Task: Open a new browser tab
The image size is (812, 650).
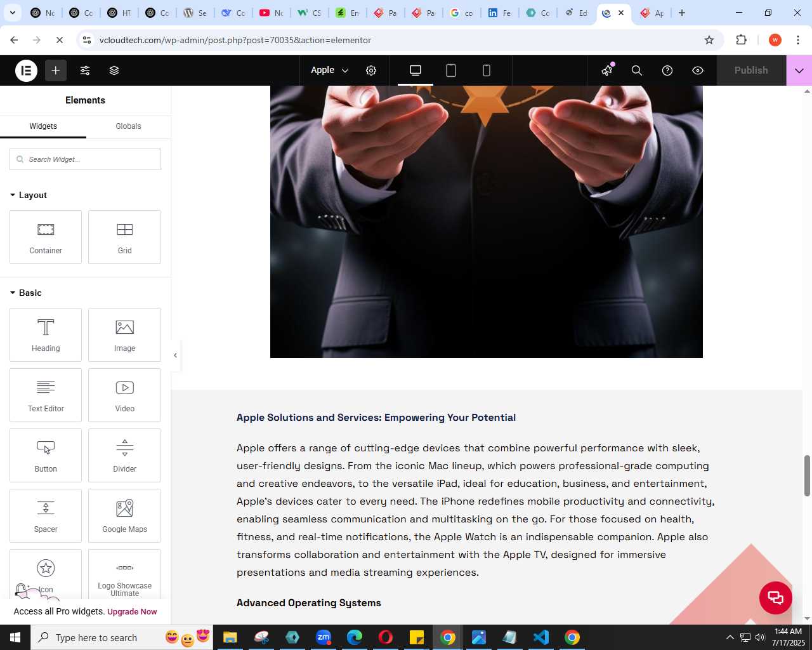Action: [x=682, y=13]
